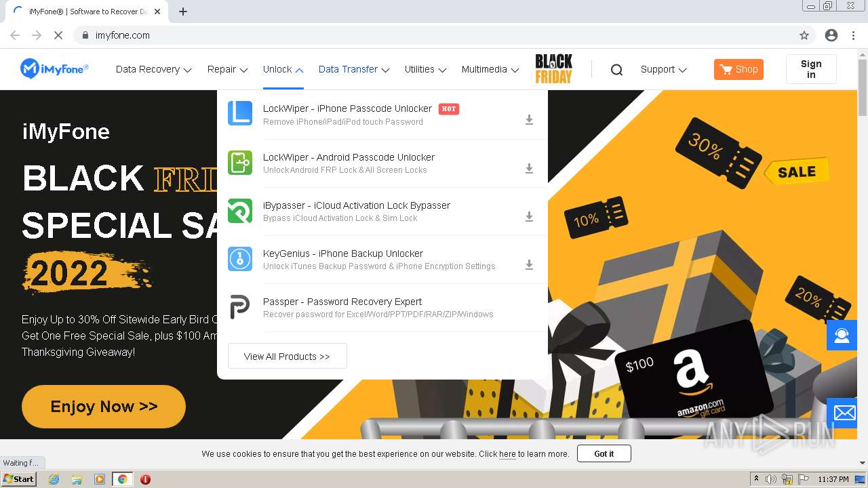868x488 pixels.
Task: Download iBypasser iCloud Activation Lock Bypasser
Action: tap(529, 216)
